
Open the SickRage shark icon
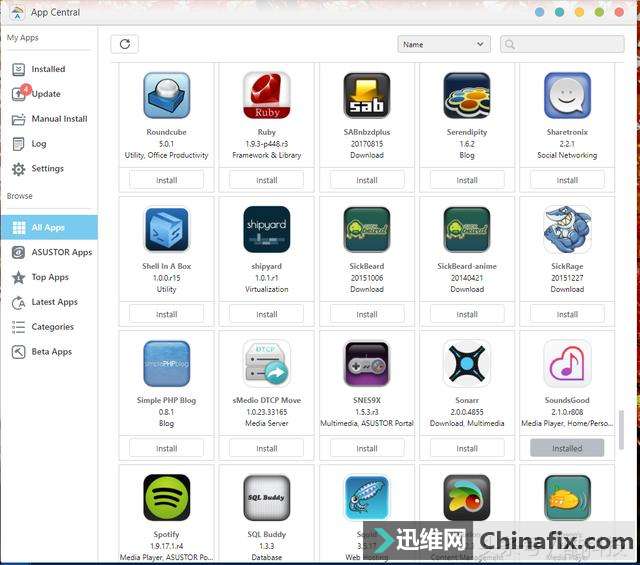tap(567, 230)
